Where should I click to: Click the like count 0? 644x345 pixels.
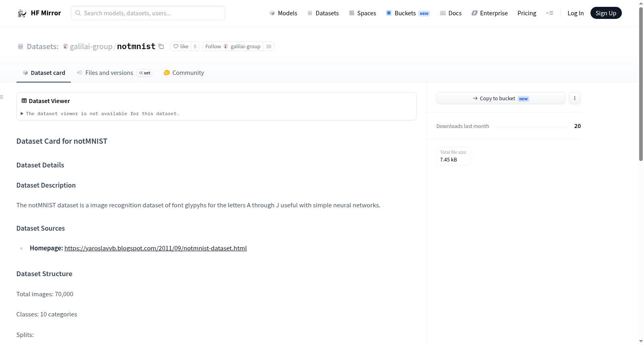point(195,46)
